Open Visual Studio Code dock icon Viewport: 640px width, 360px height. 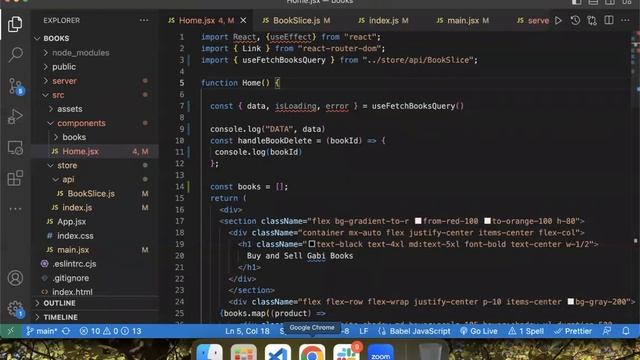tap(278, 352)
